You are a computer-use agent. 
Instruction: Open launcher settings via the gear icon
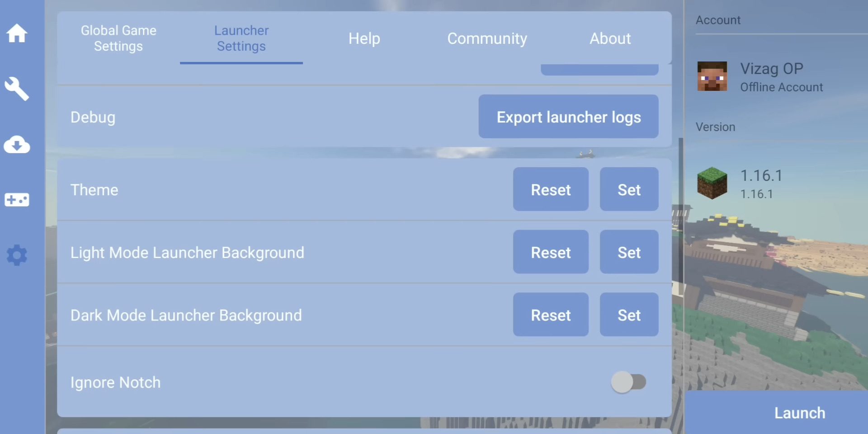coord(17,255)
